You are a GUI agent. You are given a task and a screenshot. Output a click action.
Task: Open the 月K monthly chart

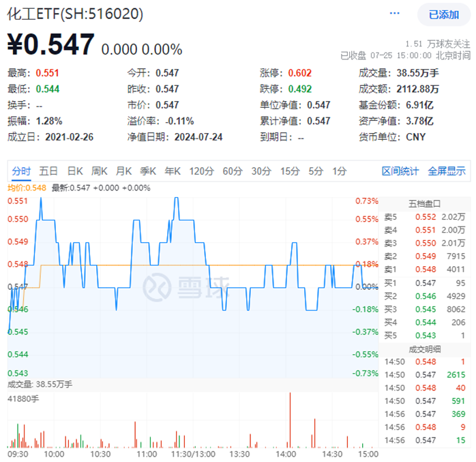click(x=123, y=171)
